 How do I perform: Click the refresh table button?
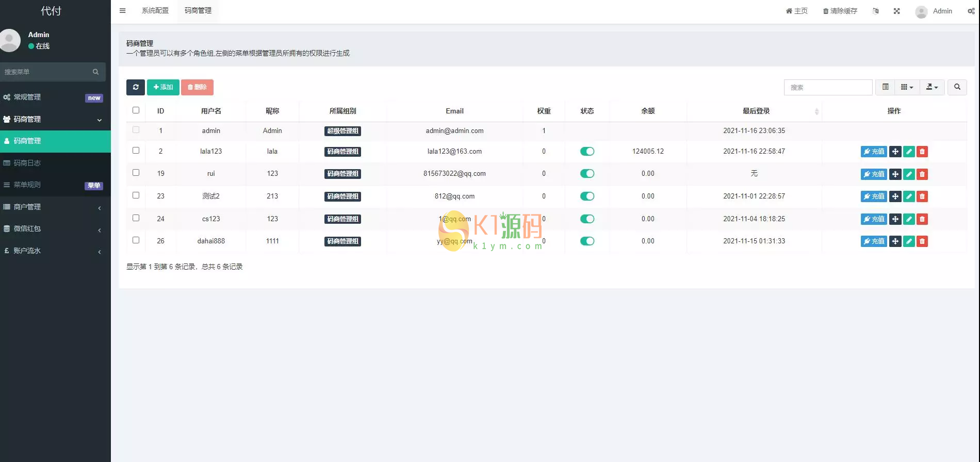135,87
